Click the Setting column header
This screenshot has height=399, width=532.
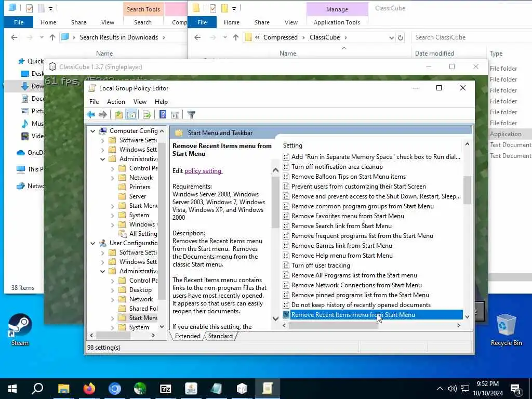coord(292,145)
